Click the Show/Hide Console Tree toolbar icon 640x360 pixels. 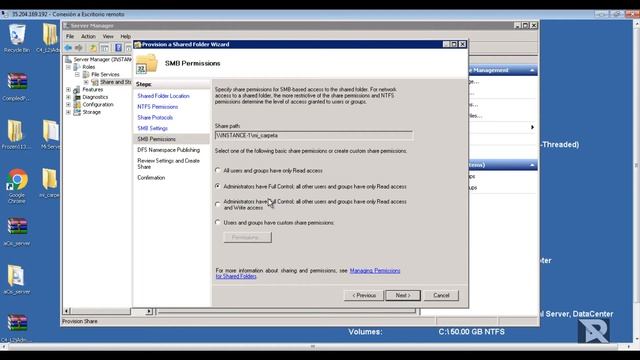tap(104, 48)
